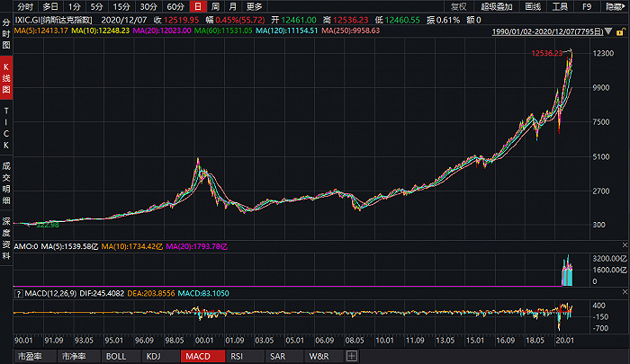The height and width of the screenshot is (364, 630).
Task: Click the MACD(12,26,9) parameters label
Action: [50, 293]
